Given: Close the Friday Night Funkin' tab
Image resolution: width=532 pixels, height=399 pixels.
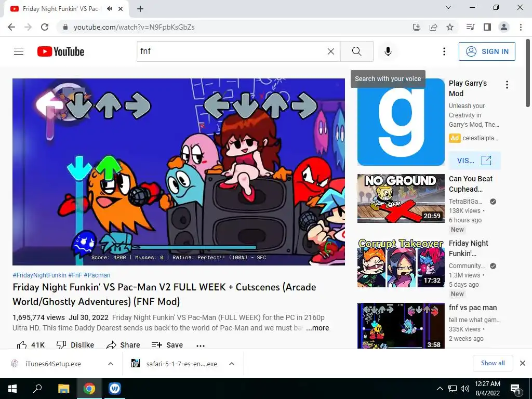Looking at the screenshot, I should [x=121, y=9].
